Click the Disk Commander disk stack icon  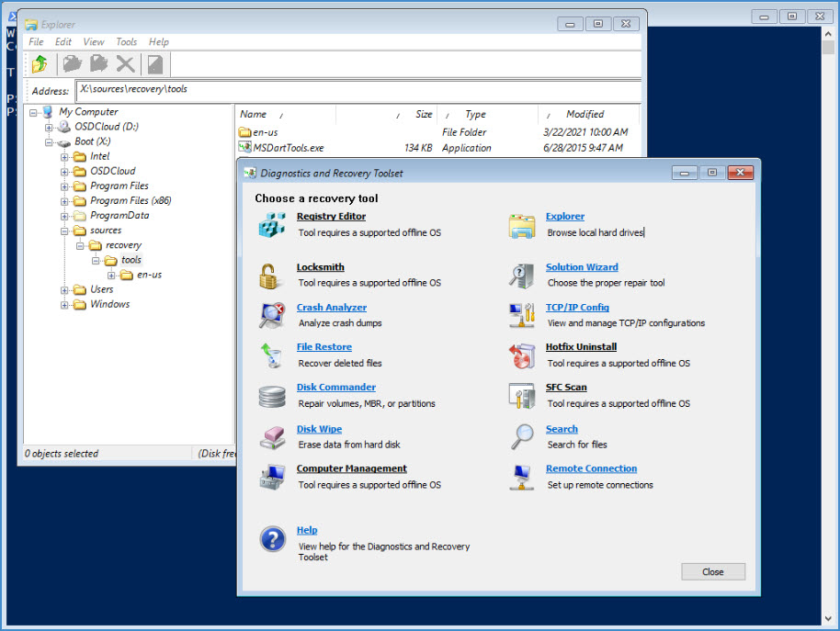[272, 397]
